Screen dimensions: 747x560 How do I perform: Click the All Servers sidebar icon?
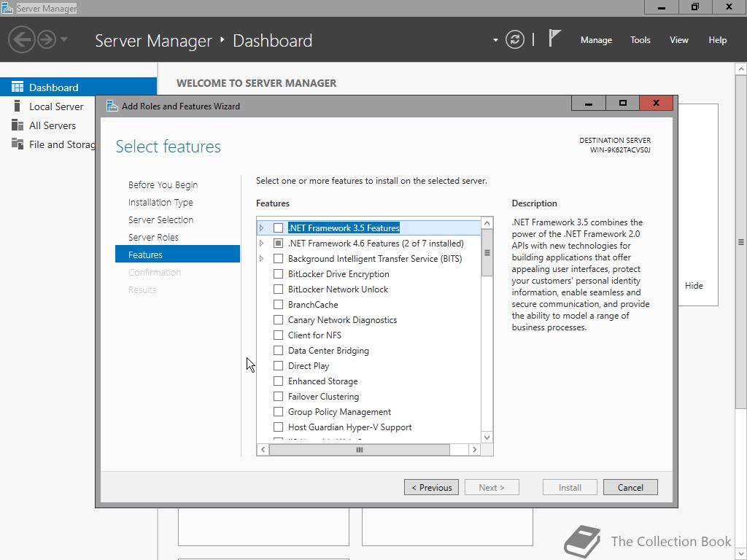click(18, 125)
